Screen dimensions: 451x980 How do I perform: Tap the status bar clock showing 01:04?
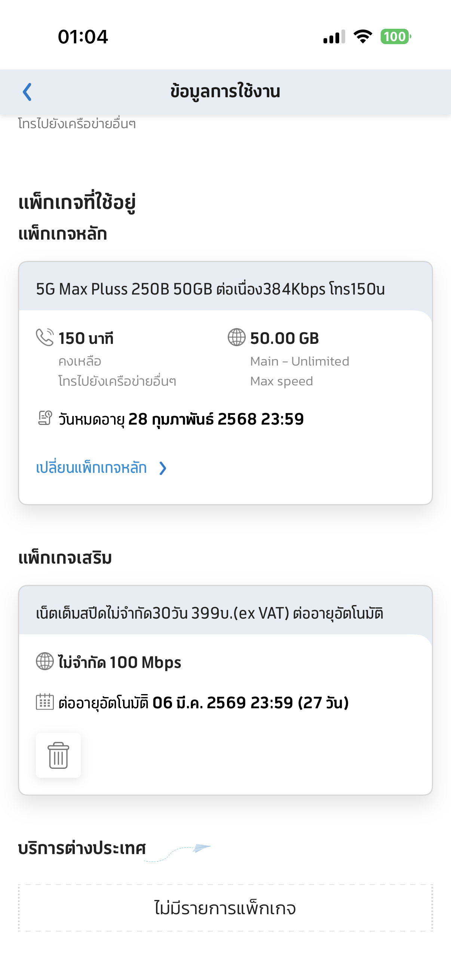pos(83,37)
